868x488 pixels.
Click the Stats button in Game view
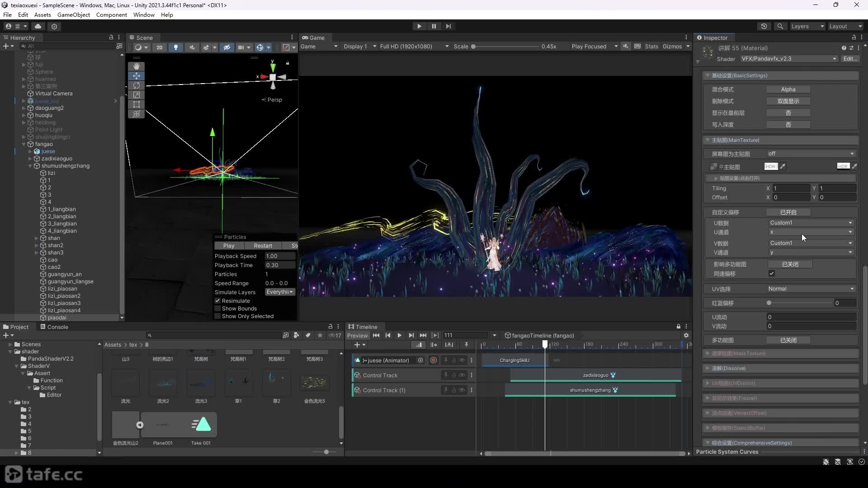tap(651, 47)
